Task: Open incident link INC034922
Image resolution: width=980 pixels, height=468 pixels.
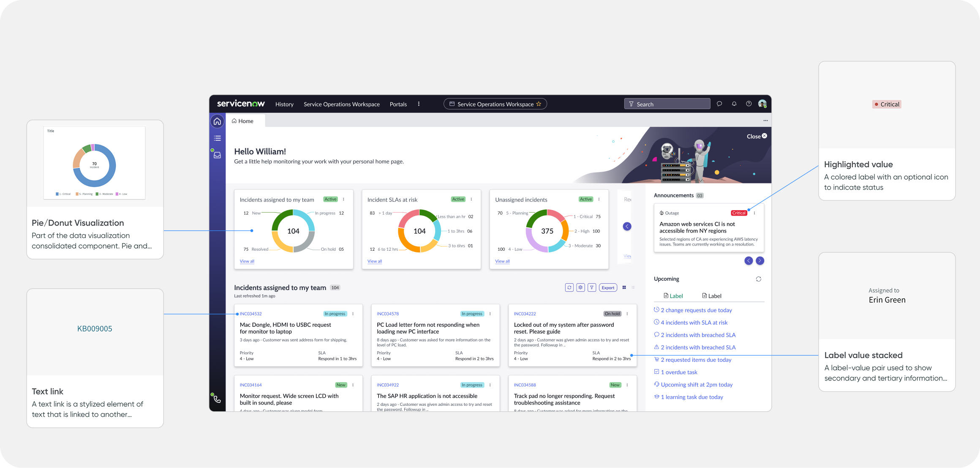Action: (x=388, y=385)
